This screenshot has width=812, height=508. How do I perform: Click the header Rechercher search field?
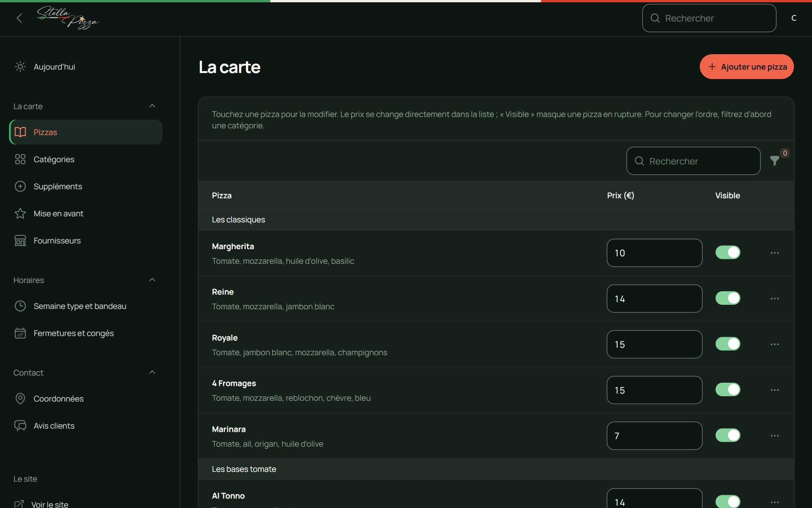(709, 18)
